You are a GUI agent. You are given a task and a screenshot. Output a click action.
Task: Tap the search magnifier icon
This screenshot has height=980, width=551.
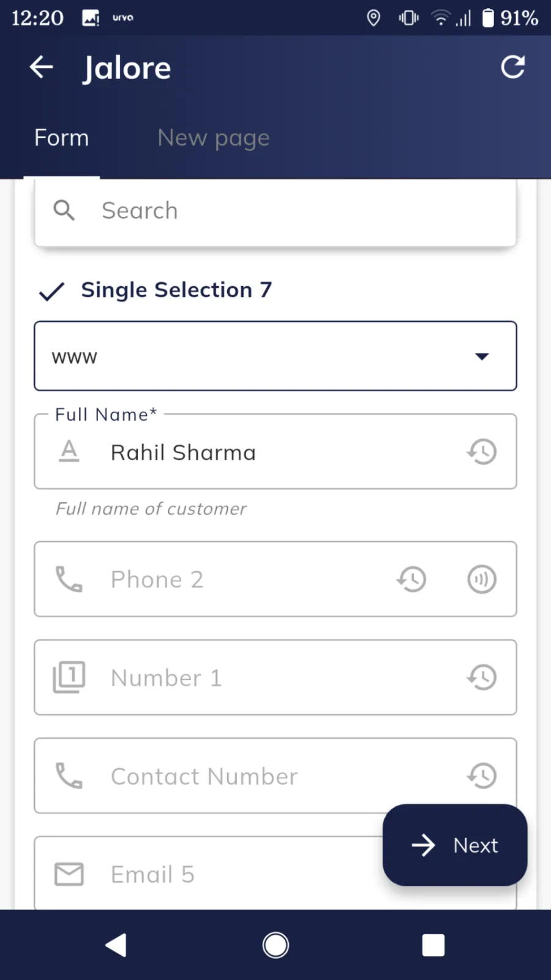pyautogui.click(x=64, y=211)
